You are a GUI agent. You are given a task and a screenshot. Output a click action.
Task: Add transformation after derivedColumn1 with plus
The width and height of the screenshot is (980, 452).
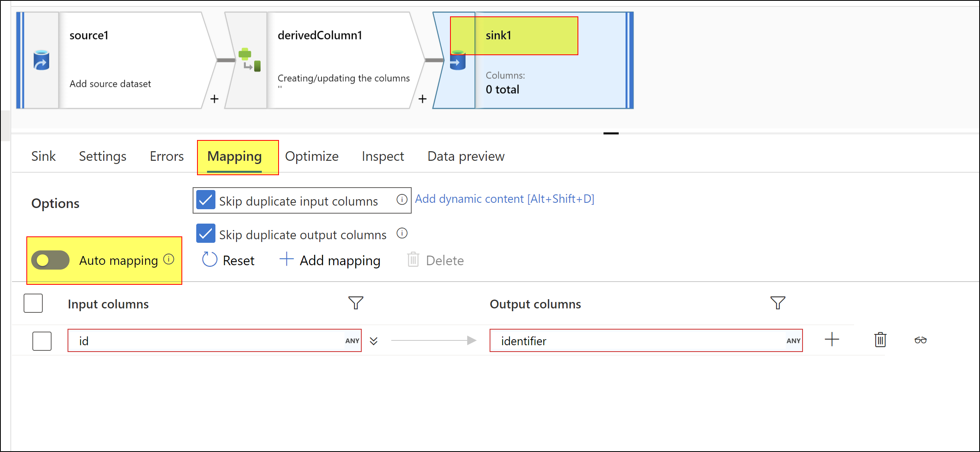(422, 99)
